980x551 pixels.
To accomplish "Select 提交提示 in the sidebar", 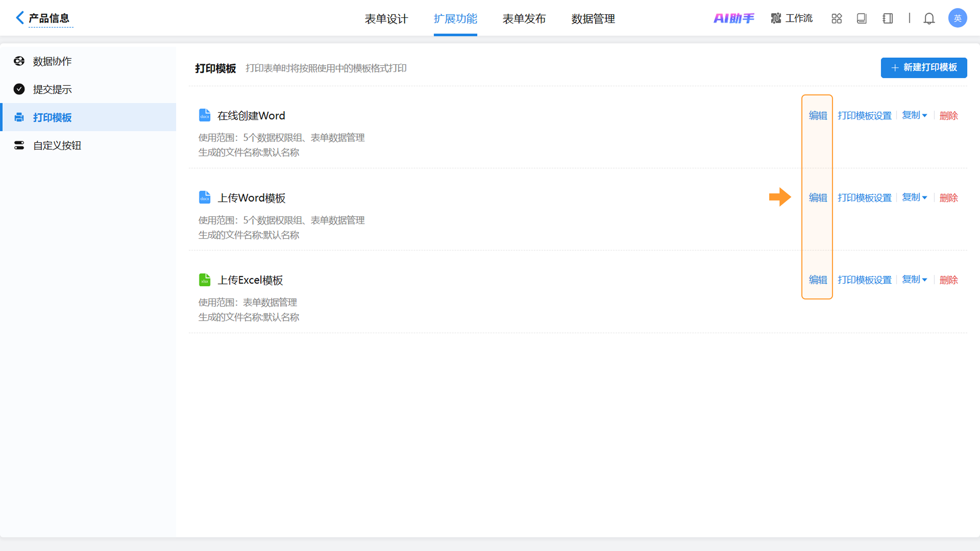I will click(x=88, y=89).
